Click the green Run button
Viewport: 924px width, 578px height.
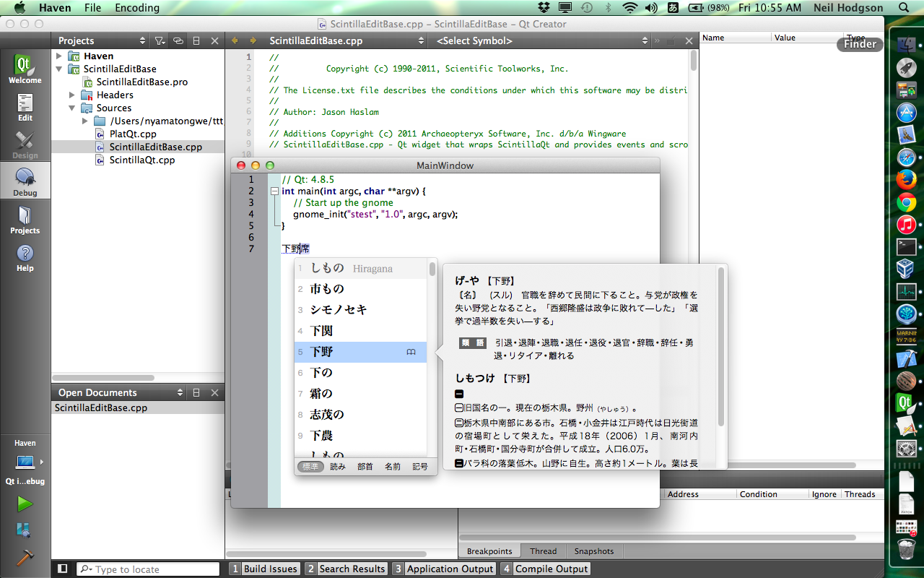tap(25, 504)
